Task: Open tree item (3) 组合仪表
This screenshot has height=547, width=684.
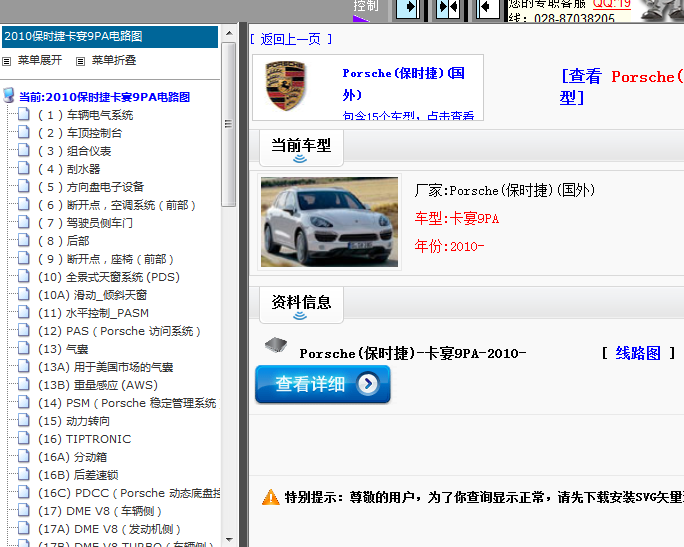Action: tap(75, 151)
